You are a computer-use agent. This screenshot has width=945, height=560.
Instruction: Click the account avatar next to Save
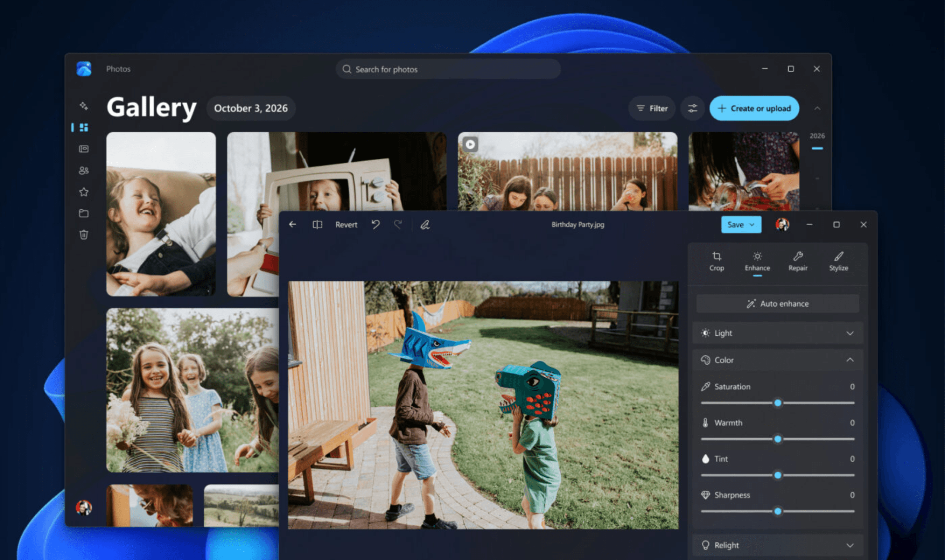click(782, 225)
